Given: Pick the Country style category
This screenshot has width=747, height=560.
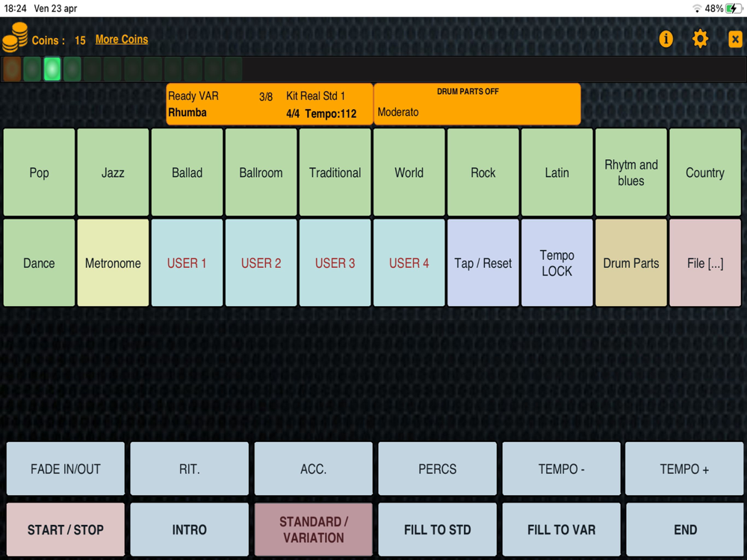Looking at the screenshot, I should (705, 172).
